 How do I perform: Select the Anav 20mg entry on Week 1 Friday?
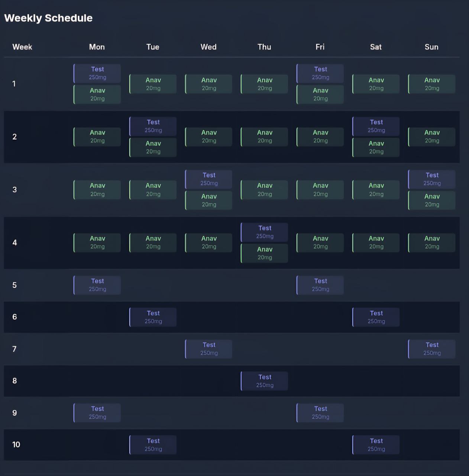click(x=320, y=94)
